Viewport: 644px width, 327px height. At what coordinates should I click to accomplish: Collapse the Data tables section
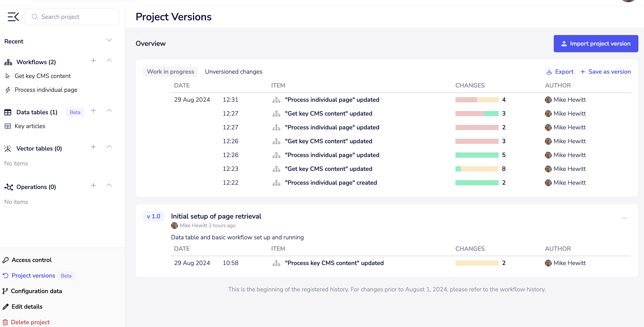point(109,111)
